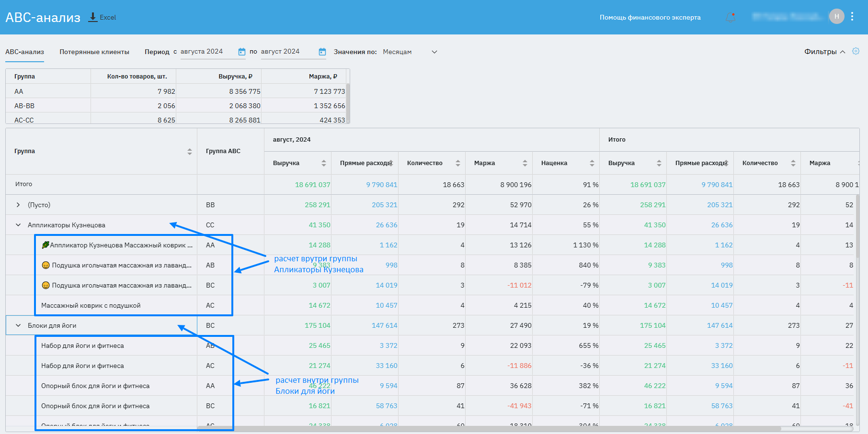Screen dimensions: 868x434
Task: Expand the (Пусто) group row
Action: [18, 205]
